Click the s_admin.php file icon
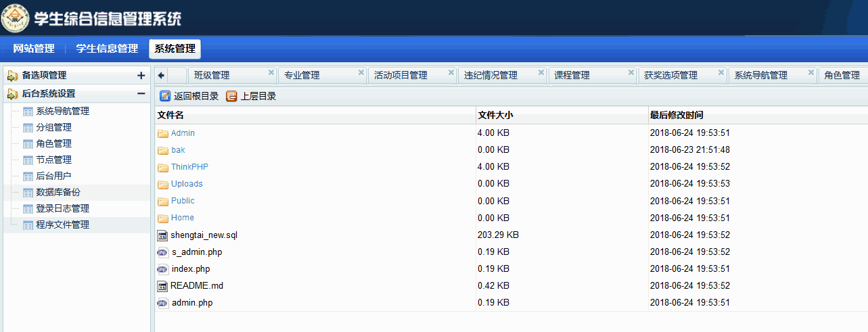This screenshot has height=332, width=868. [162, 252]
